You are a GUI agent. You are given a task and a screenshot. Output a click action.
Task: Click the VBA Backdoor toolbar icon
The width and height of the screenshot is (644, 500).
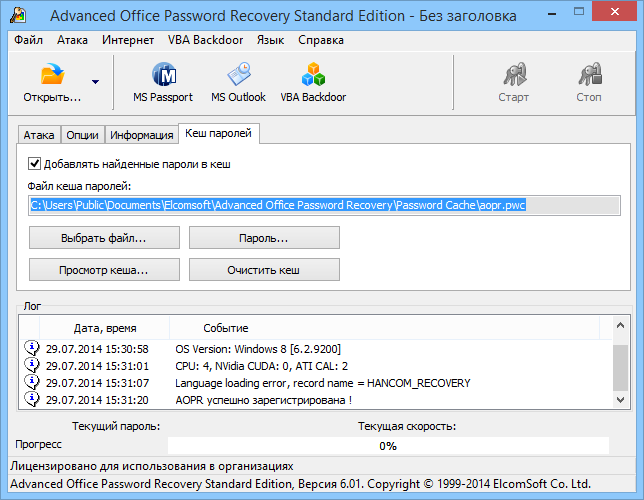[313, 75]
